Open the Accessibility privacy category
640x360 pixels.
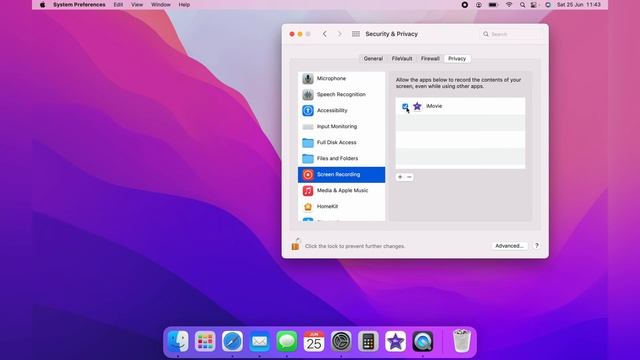click(x=341, y=110)
